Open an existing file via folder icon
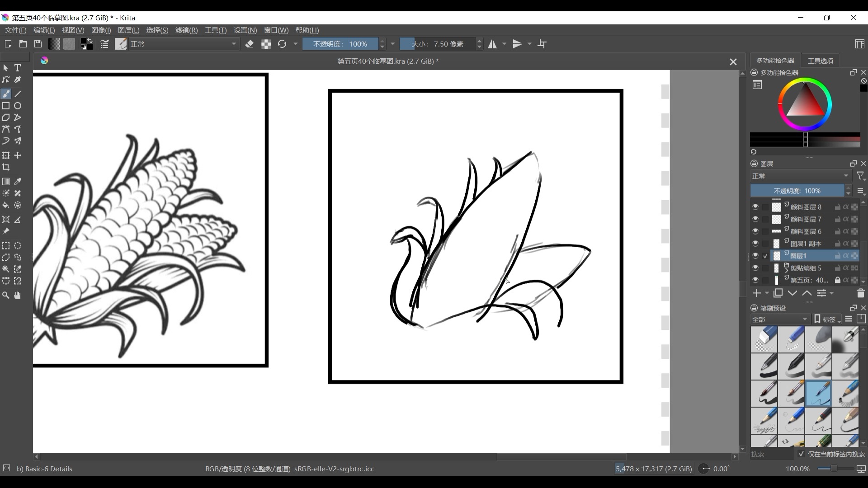868x488 pixels. pos(23,44)
